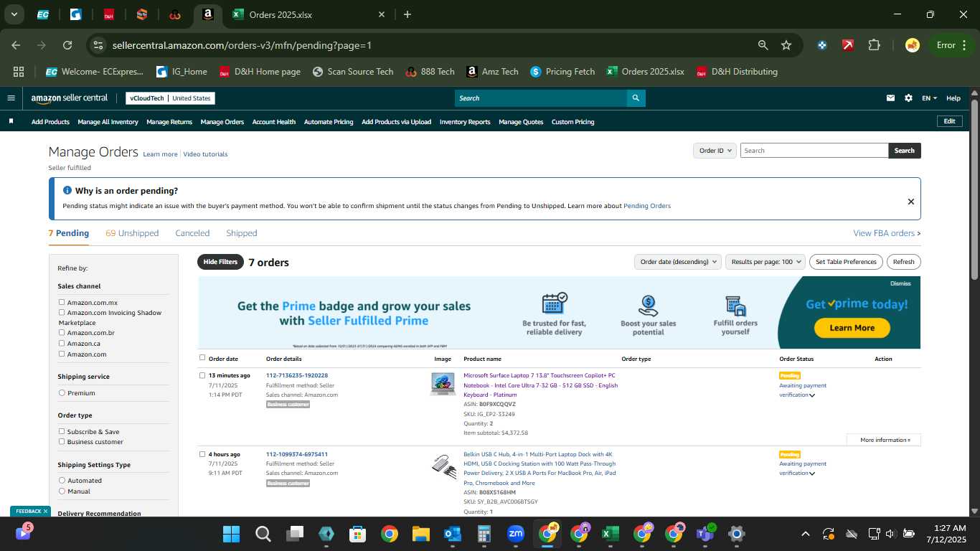Show hidden system tray icons
Image resolution: width=980 pixels, height=551 pixels.
[x=805, y=534]
